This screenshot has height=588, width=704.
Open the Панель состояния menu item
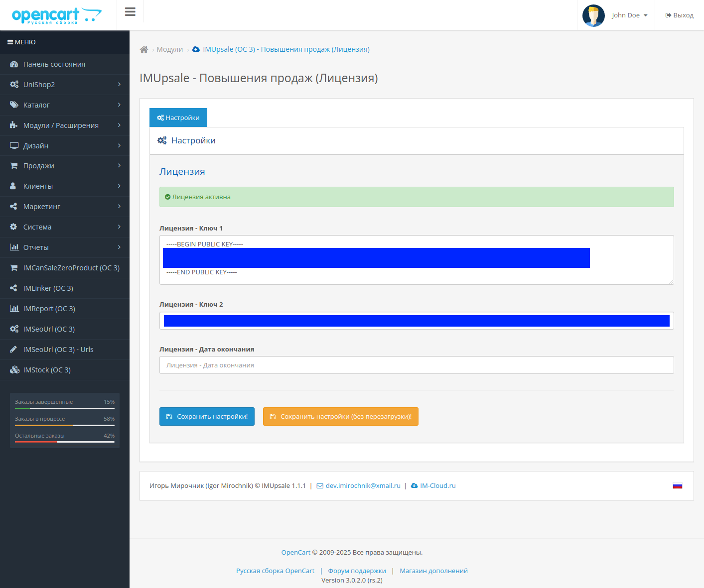click(x=65, y=64)
